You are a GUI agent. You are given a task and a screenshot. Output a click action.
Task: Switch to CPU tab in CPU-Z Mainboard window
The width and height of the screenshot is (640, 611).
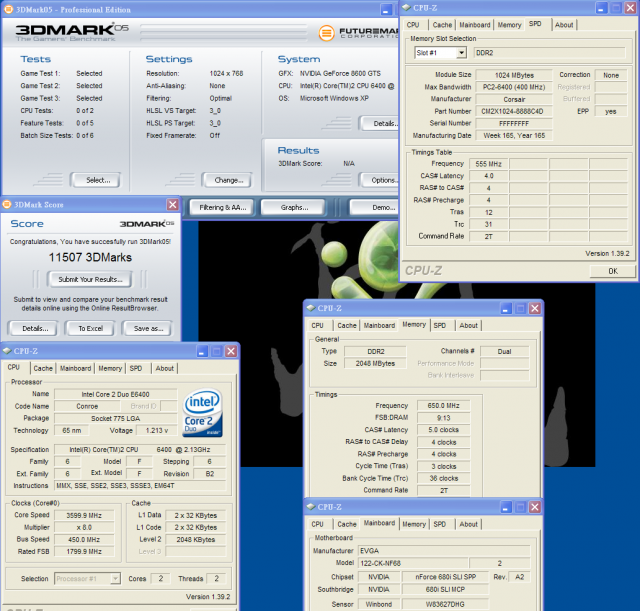[318, 524]
